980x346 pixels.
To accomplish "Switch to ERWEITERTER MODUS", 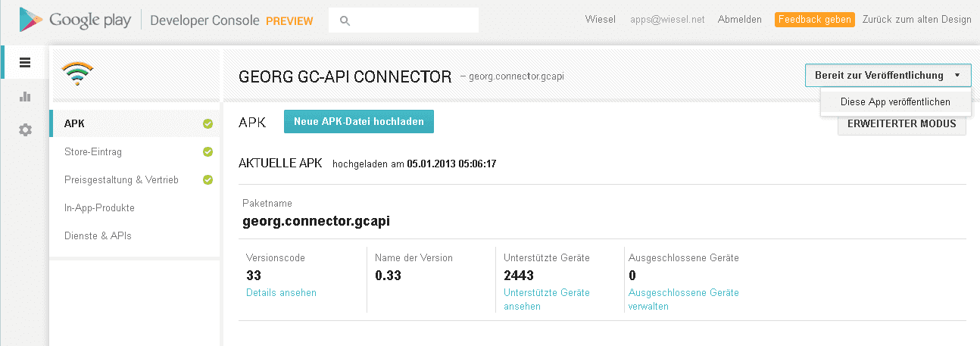I will [901, 124].
